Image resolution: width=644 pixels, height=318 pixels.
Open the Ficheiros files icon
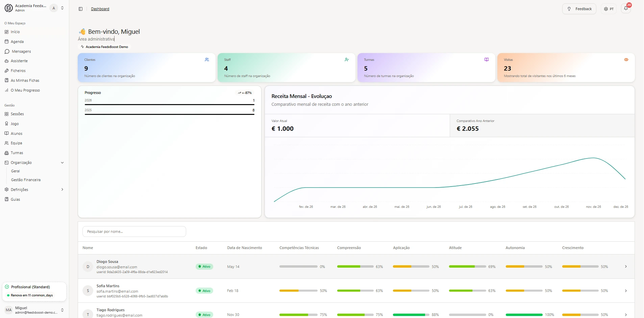pyautogui.click(x=7, y=71)
